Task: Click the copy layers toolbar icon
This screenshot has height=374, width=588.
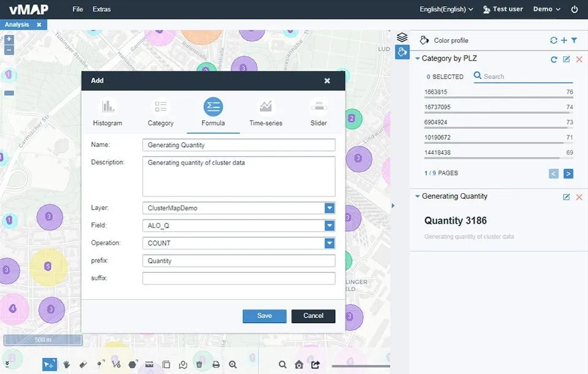Action: (x=166, y=364)
